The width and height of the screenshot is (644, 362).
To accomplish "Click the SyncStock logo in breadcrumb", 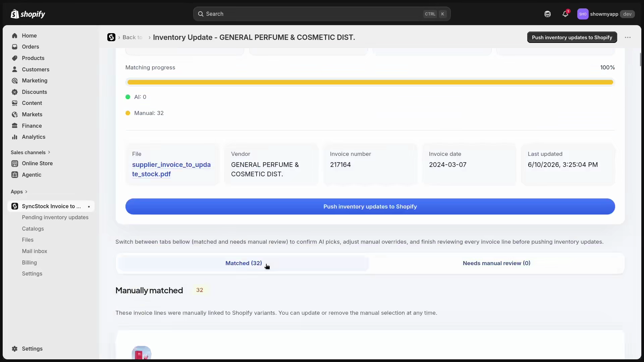I will point(111,37).
